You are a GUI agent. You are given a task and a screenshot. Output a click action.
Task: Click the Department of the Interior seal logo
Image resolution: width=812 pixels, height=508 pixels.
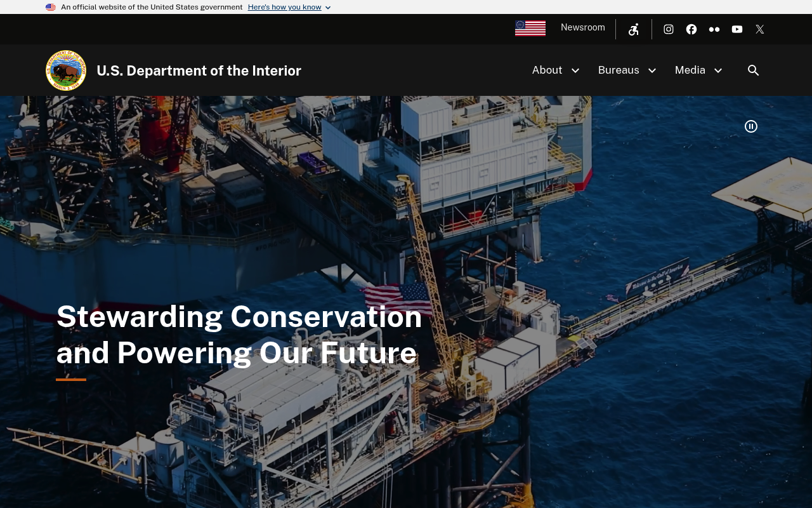click(x=66, y=70)
